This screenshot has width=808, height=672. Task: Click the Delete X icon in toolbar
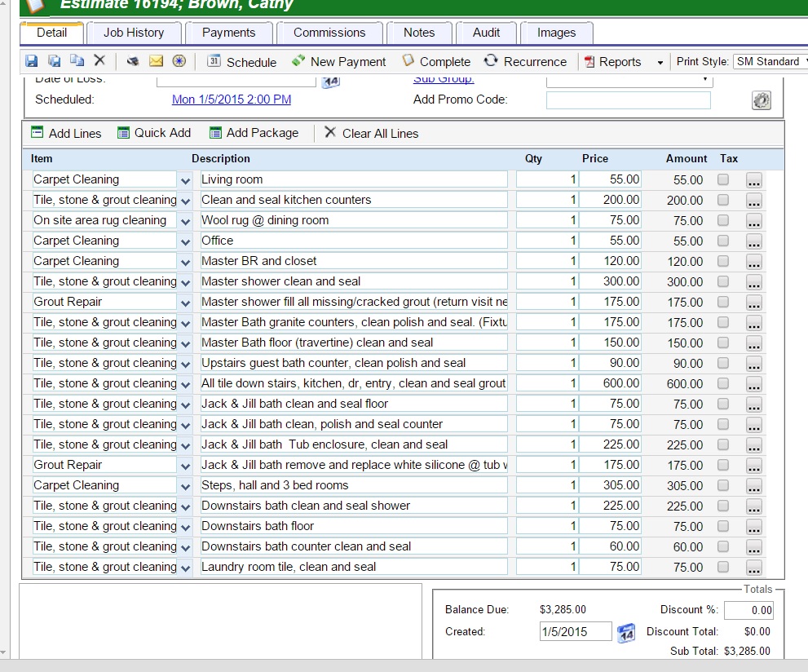[99, 61]
